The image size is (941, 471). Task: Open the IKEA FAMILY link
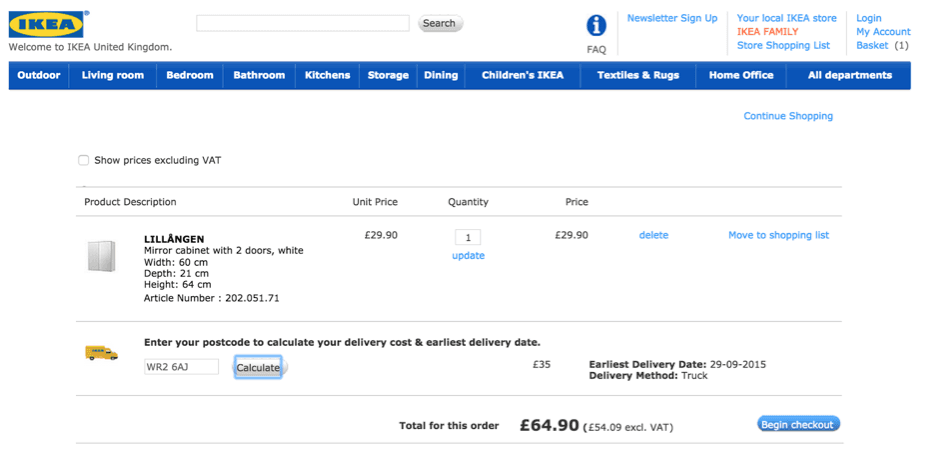tap(768, 32)
